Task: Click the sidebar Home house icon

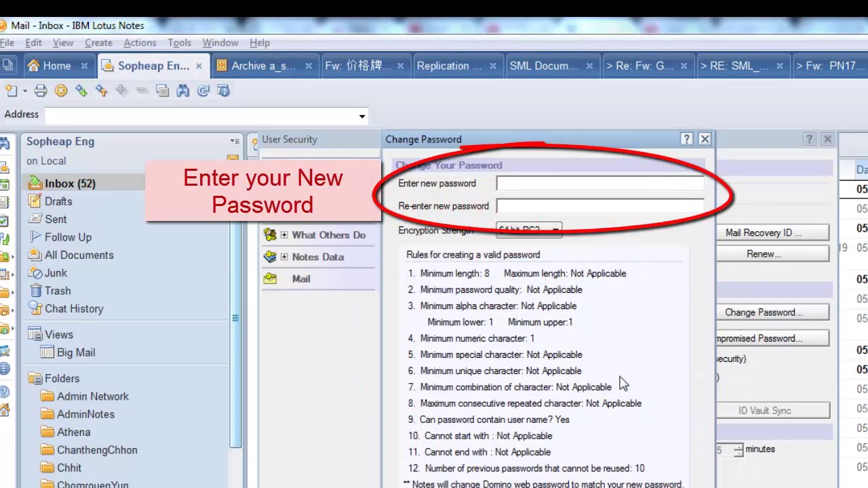Action: pyautogui.click(x=4, y=410)
